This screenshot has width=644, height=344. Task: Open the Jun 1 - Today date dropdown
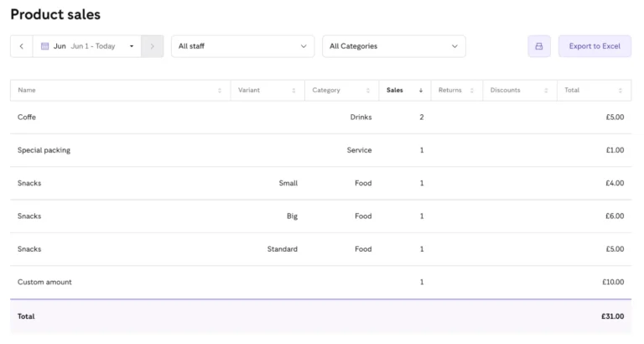click(87, 46)
